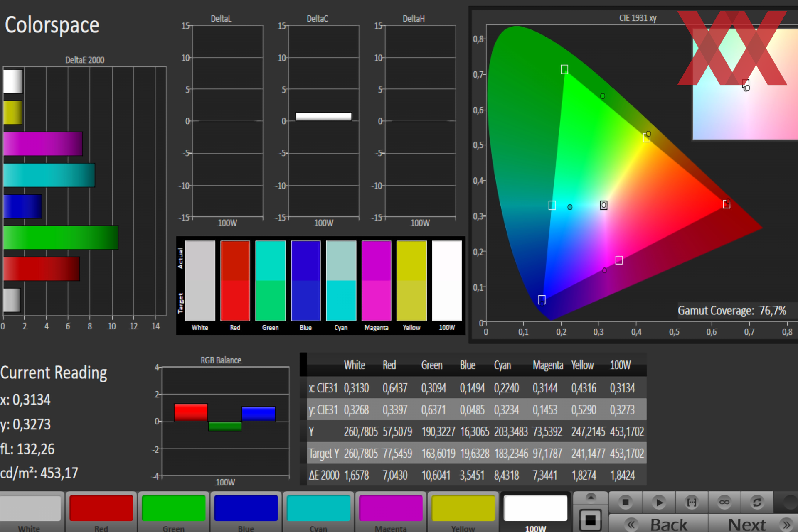Advance to the next page with Next
This screenshot has width=798, height=532.
point(753,524)
